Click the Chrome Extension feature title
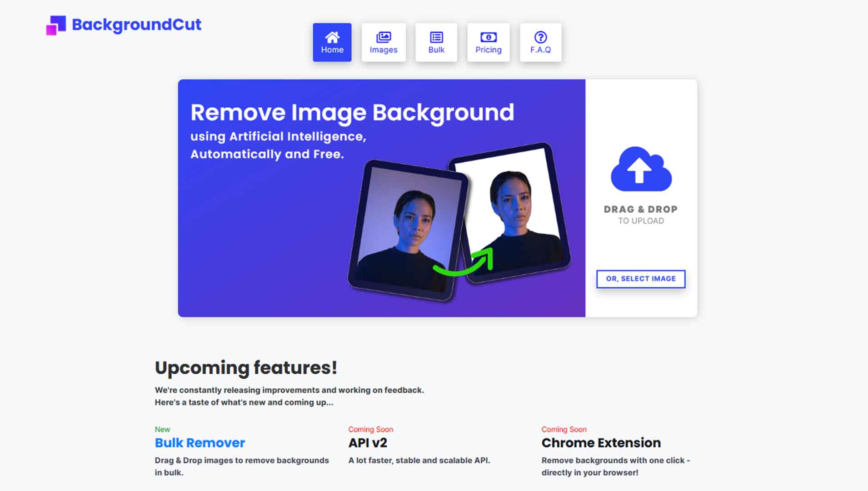This screenshot has height=491, width=868. pyautogui.click(x=601, y=443)
